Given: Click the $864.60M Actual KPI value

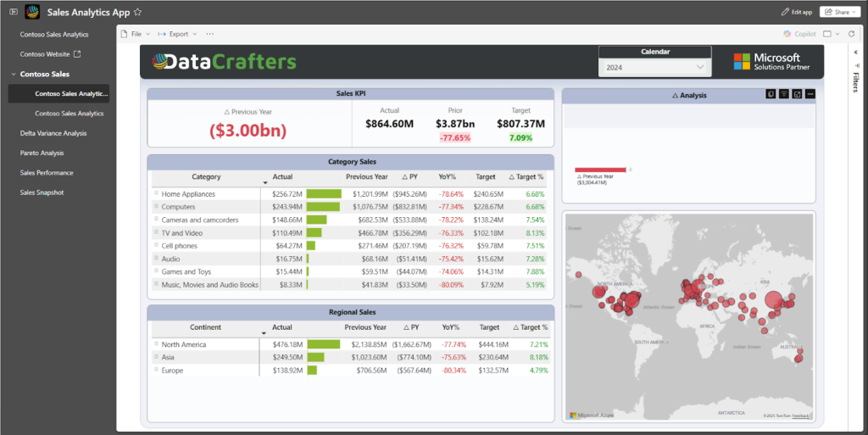Looking at the screenshot, I should point(389,124).
